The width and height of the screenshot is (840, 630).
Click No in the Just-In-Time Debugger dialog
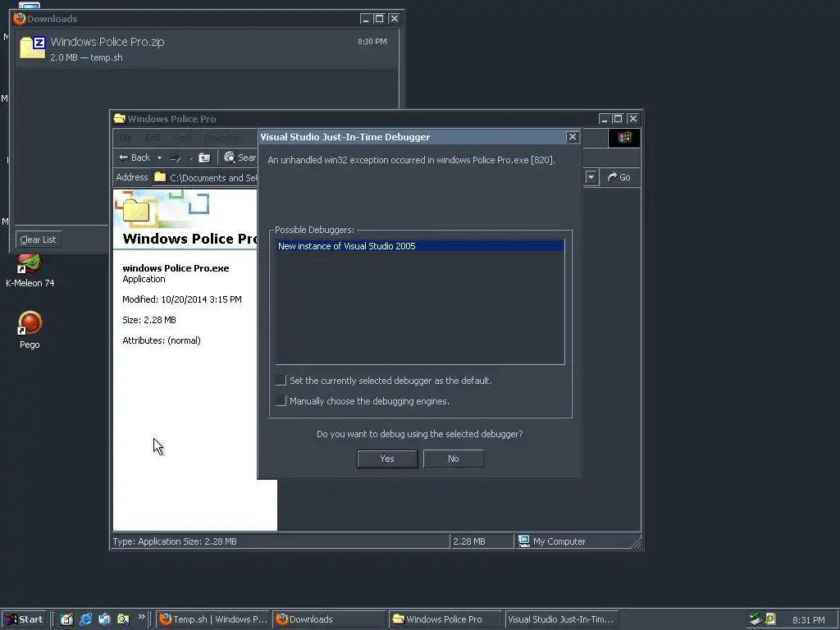pos(453,459)
